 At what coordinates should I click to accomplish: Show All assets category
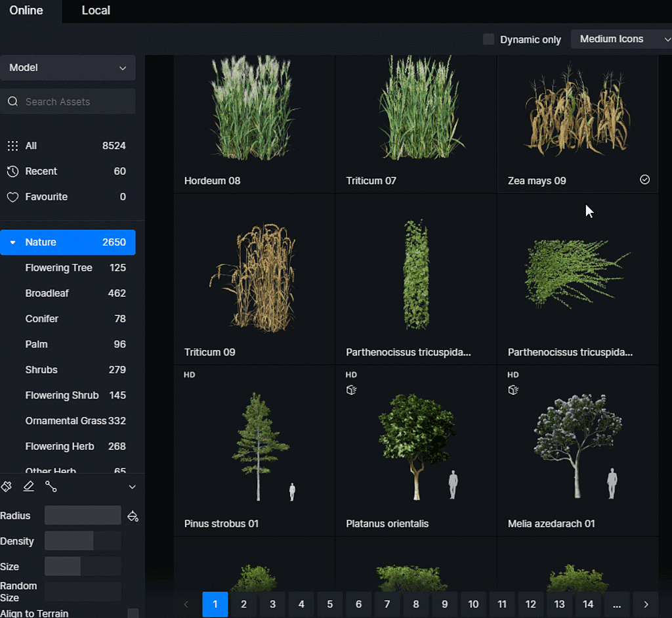tap(68, 146)
